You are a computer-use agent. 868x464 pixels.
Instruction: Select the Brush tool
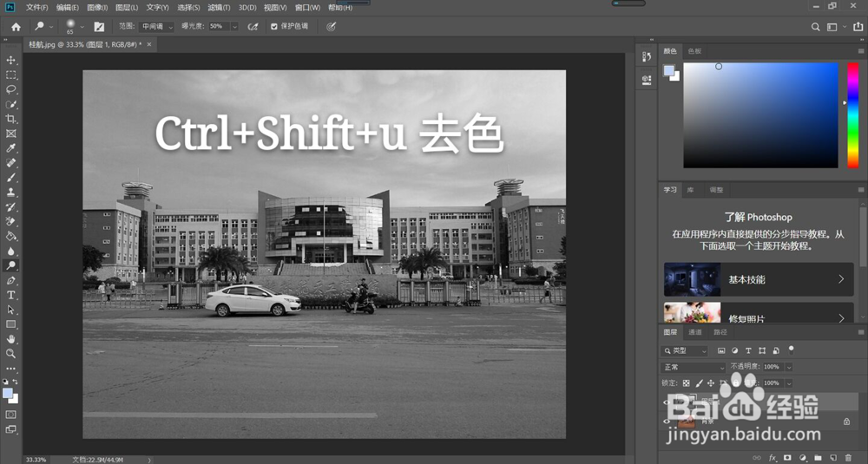tap(10, 178)
